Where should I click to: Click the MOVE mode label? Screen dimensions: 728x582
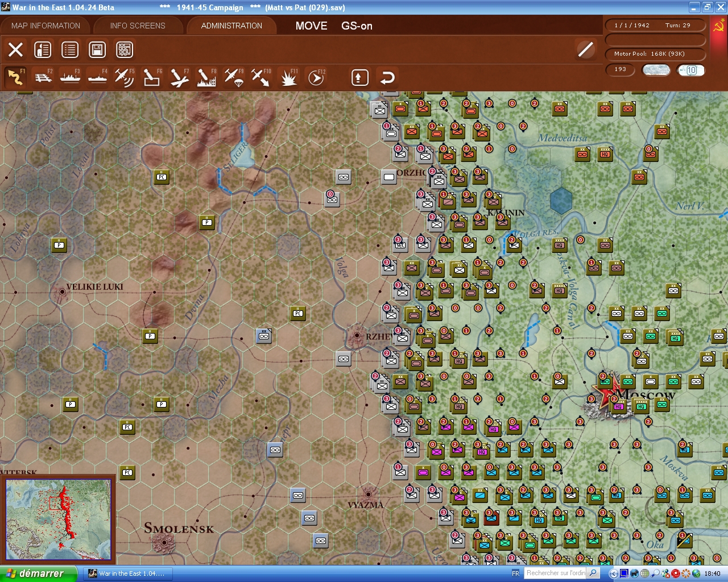click(x=311, y=26)
